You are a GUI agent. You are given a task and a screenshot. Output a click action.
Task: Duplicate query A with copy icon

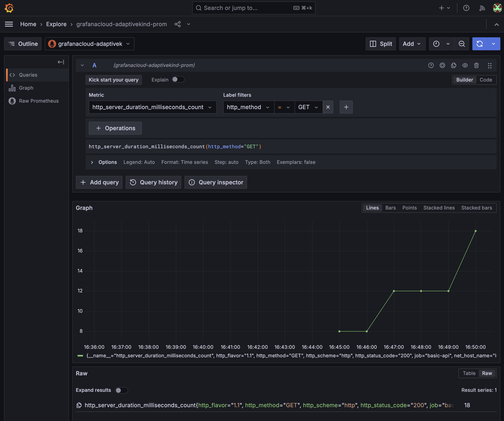click(x=454, y=65)
